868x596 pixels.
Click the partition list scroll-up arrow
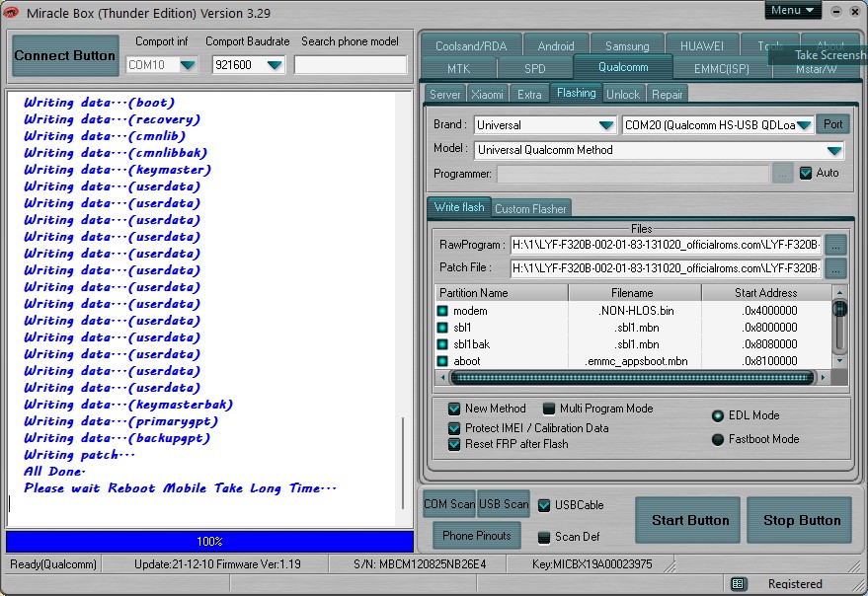pyautogui.click(x=839, y=292)
